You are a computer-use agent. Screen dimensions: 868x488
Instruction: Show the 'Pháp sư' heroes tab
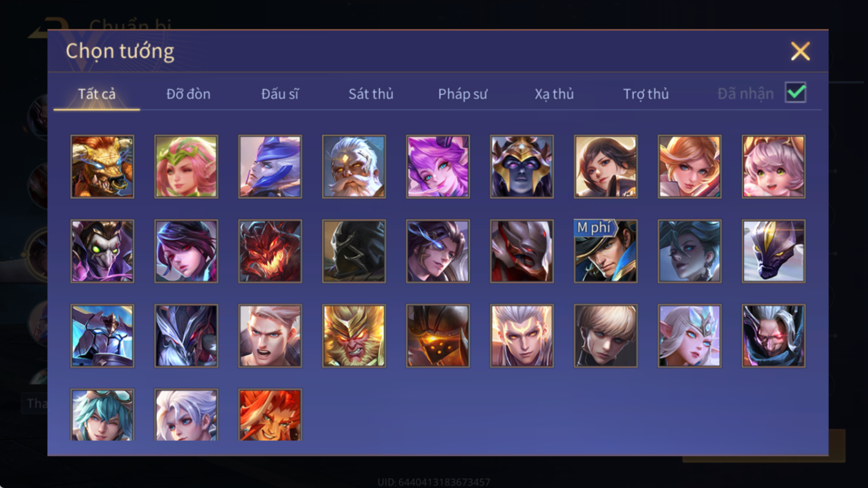tap(462, 94)
